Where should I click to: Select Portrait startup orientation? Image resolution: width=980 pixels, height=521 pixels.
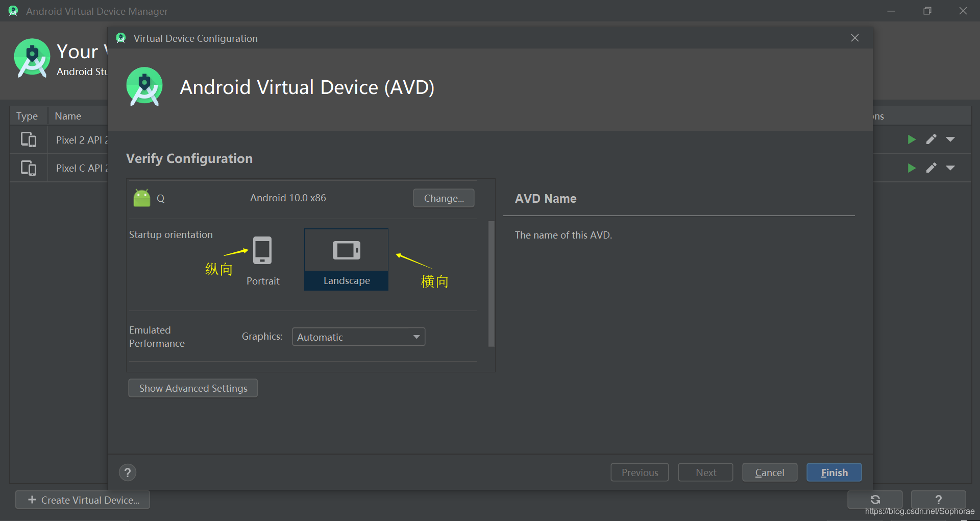(263, 260)
